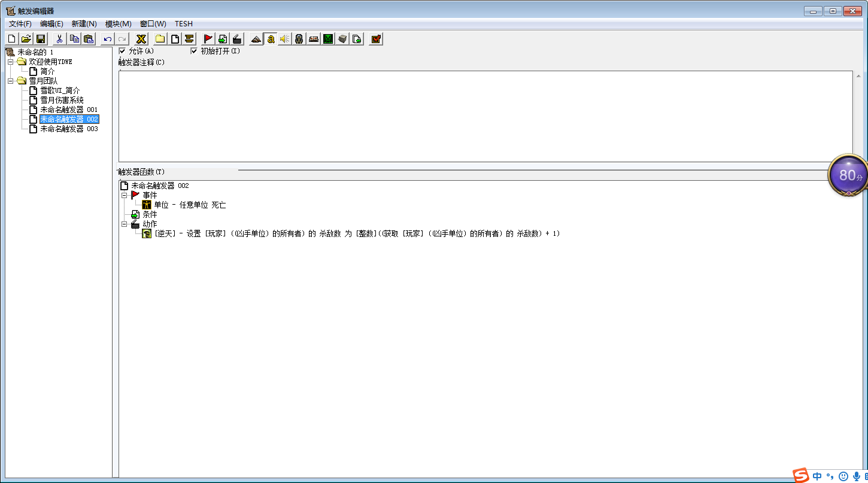The image size is (868, 483).
Task: Open the Sound Editor speaker icon
Action: (284, 39)
